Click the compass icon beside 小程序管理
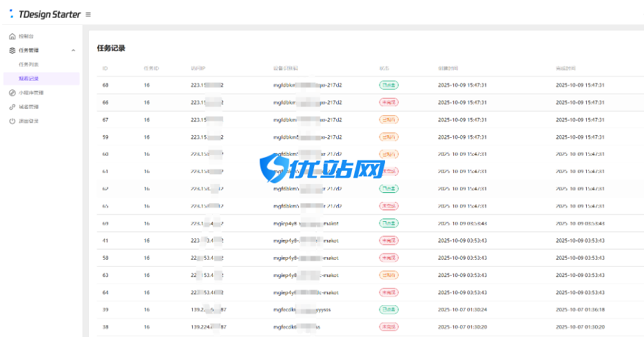Image resolution: width=644 pixels, height=337 pixels. click(12, 93)
